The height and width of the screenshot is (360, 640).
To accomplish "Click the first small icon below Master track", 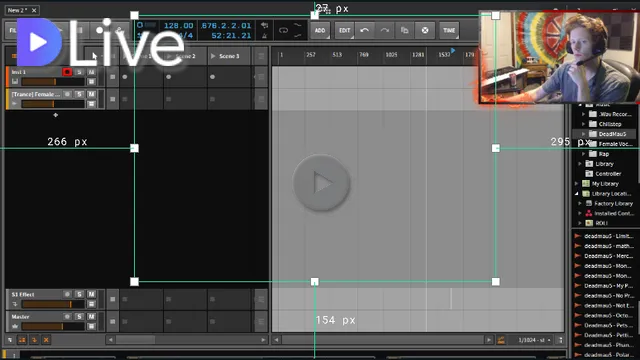I will (x=10, y=340).
